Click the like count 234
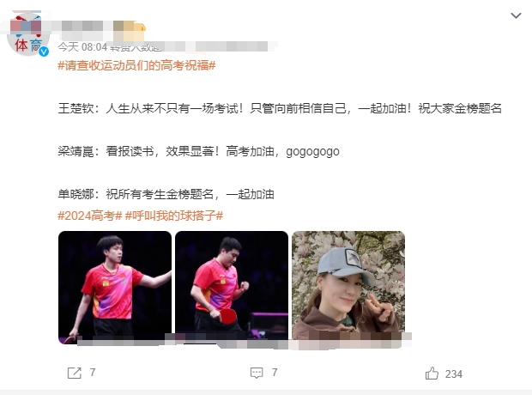532x395 pixels. coord(454,374)
